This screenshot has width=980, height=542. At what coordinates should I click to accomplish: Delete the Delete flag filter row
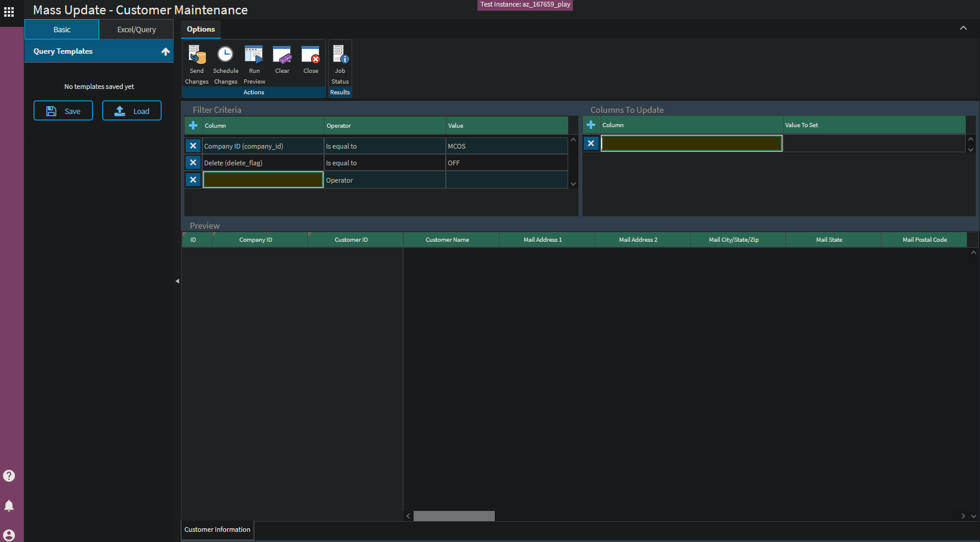coord(193,162)
